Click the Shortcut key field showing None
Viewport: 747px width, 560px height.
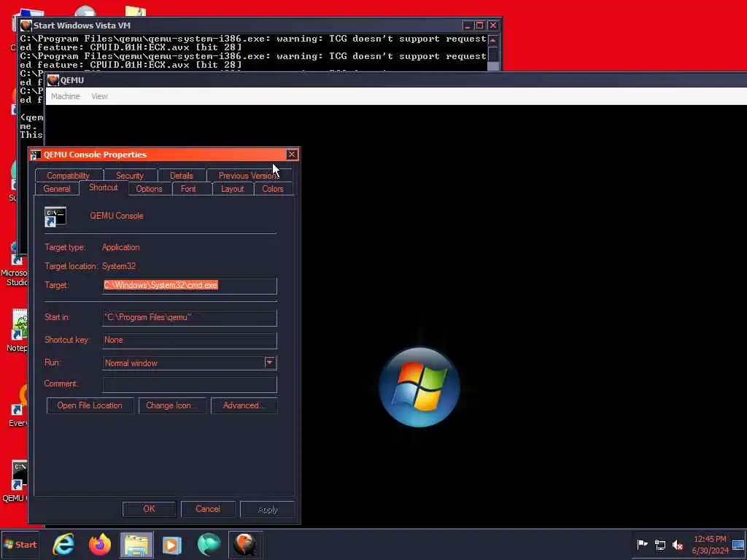[x=189, y=340]
